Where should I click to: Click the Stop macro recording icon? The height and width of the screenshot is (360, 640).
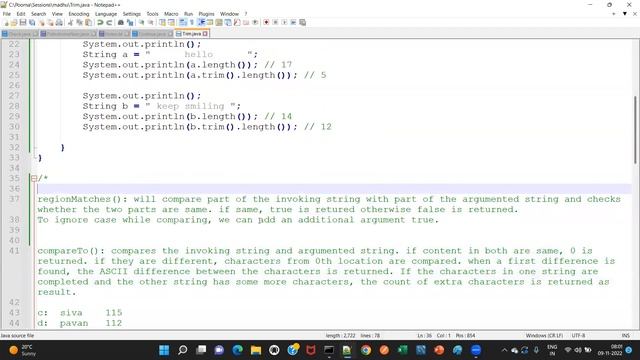(275, 22)
